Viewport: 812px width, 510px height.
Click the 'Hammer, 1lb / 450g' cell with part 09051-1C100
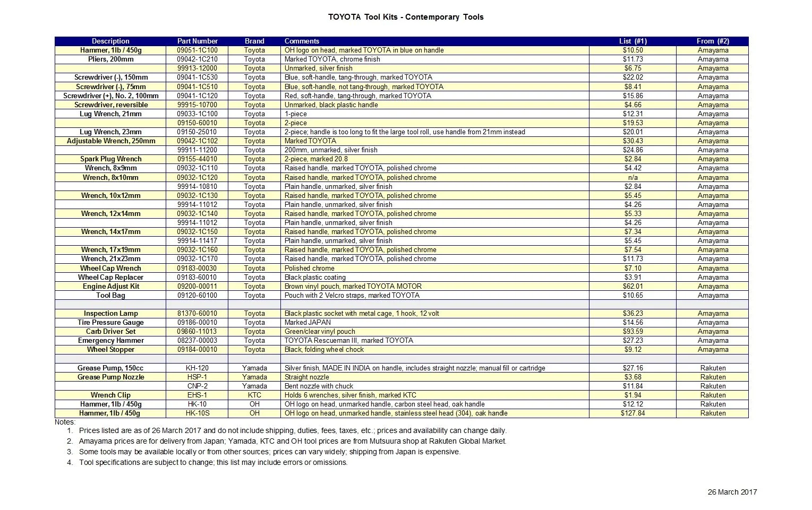(x=110, y=50)
